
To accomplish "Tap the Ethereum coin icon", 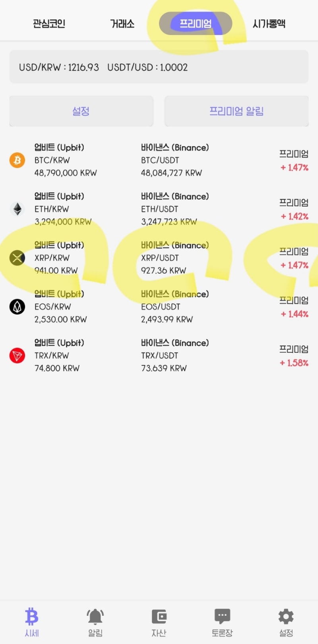I will point(17,209).
